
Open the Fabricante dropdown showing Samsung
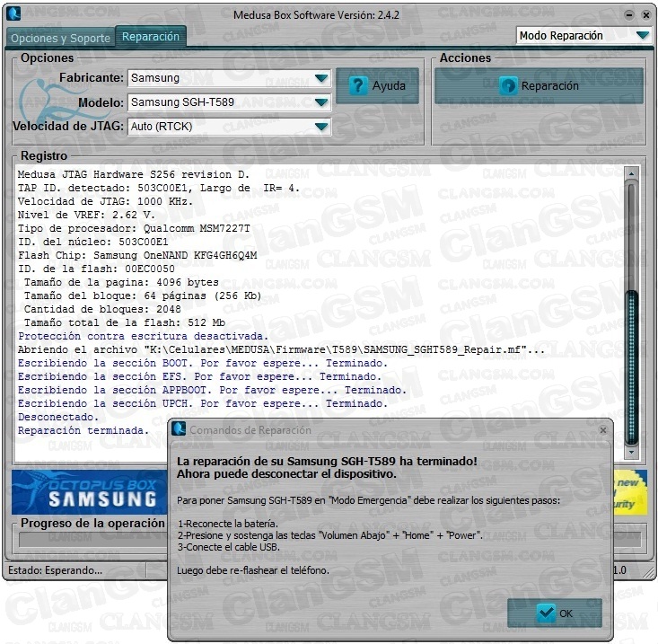click(x=230, y=78)
